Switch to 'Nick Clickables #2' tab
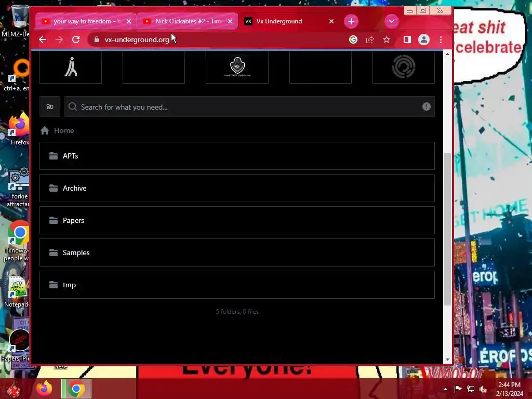Screen dimensions: 532x399 point(188,21)
